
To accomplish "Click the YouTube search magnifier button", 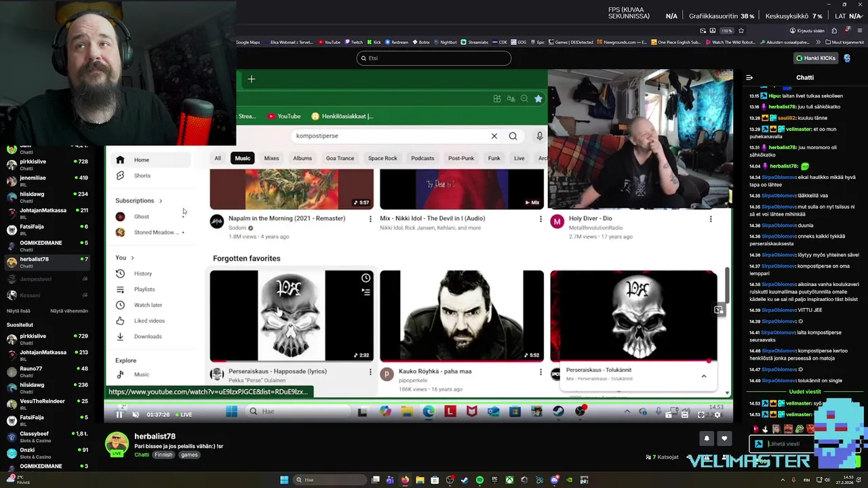I will click(x=513, y=136).
